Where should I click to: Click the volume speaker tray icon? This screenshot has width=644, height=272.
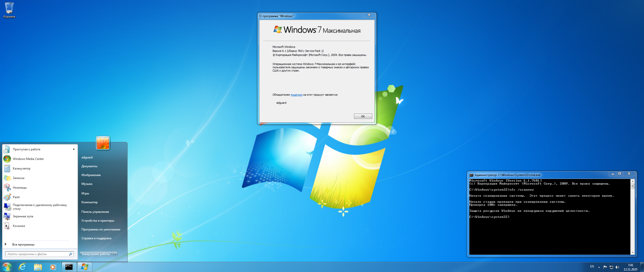617,267
